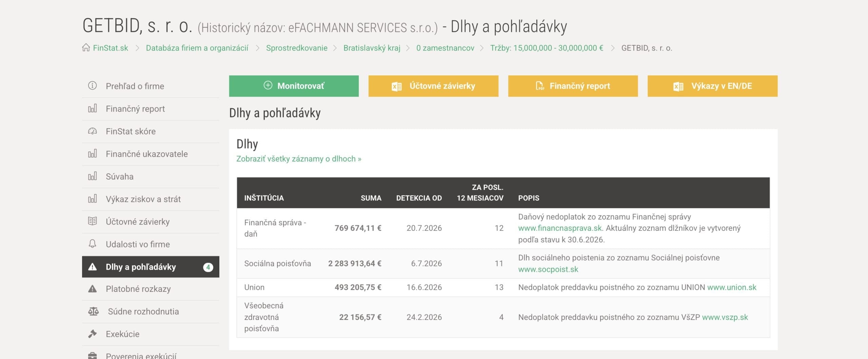Screen dimensions: 868x359
Task: Follow the FinStat.sk breadcrumb link
Action: point(111,48)
